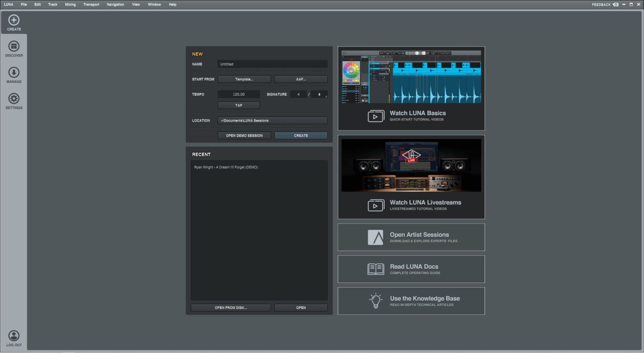644x353 pixels.
Task: Click the Template button under START FROM
Action: click(244, 79)
